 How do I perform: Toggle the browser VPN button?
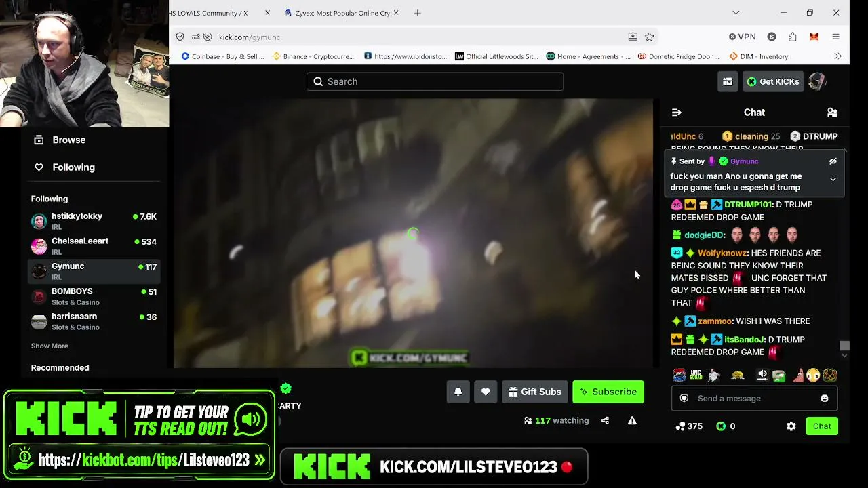point(742,37)
